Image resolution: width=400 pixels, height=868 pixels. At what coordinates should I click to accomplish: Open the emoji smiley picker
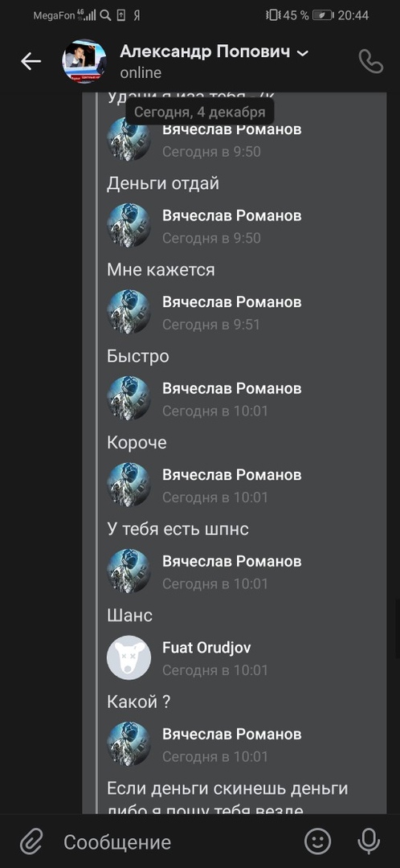tap(317, 842)
